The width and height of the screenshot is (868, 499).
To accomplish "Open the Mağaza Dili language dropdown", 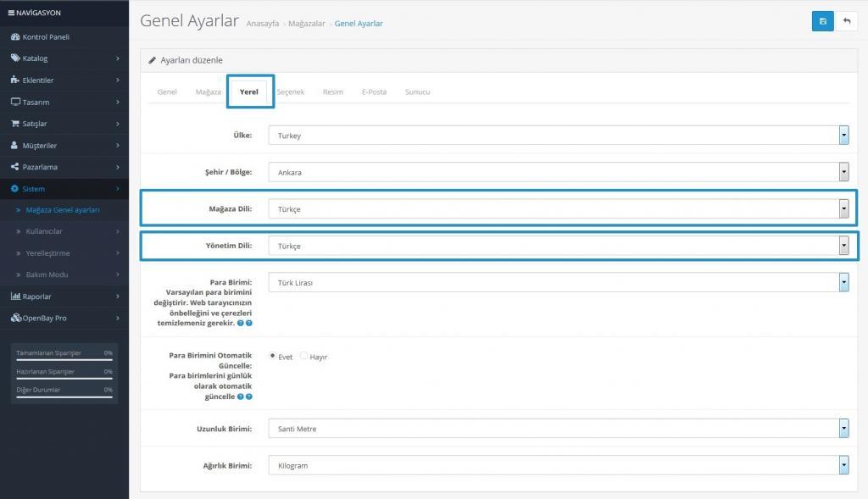I will [x=559, y=209].
